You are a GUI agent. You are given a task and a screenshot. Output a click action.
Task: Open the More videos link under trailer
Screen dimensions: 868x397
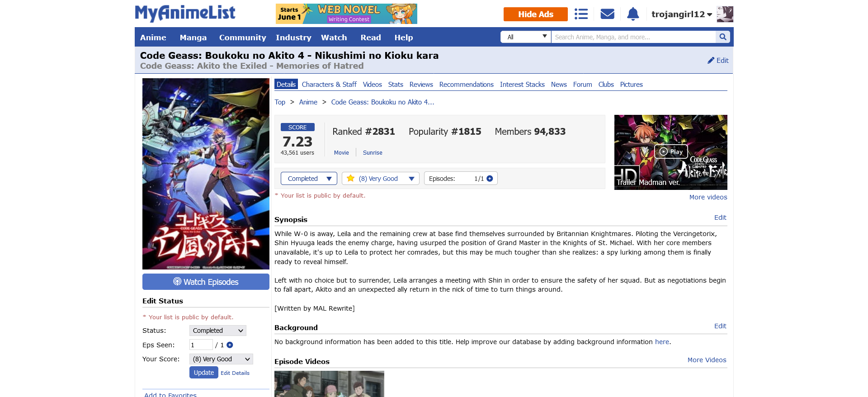pos(708,197)
